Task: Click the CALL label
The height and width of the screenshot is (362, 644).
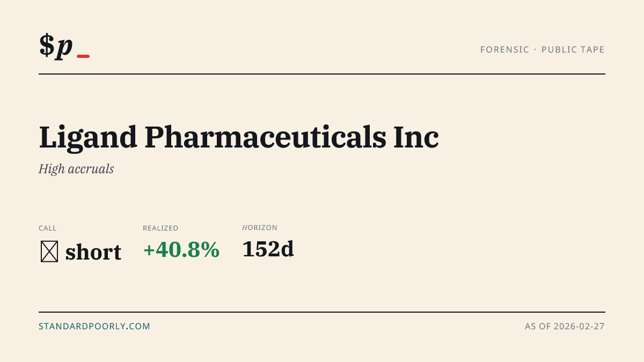Action: (48, 228)
